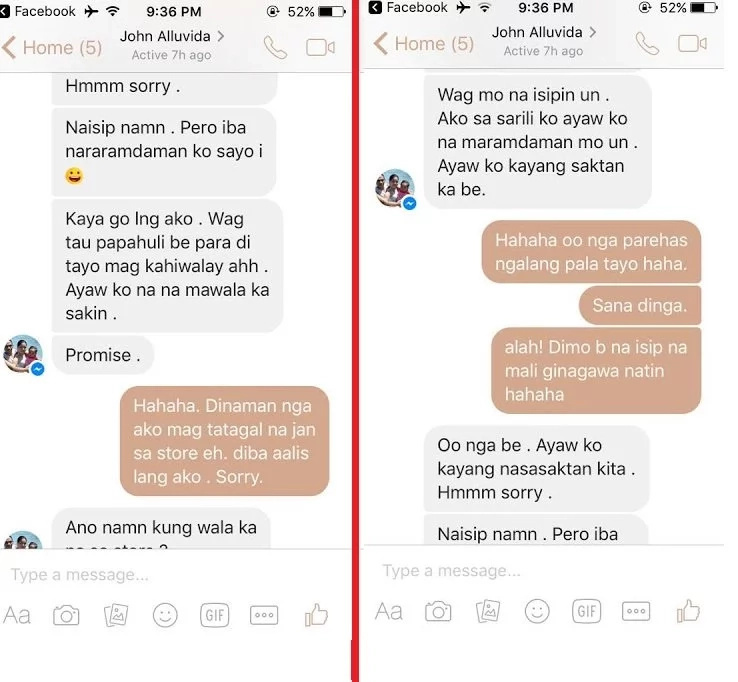Send thumbs-up like in right chat
Image resolution: width=738 pixels, height=682 pixels.
click(x=688, y=610)
